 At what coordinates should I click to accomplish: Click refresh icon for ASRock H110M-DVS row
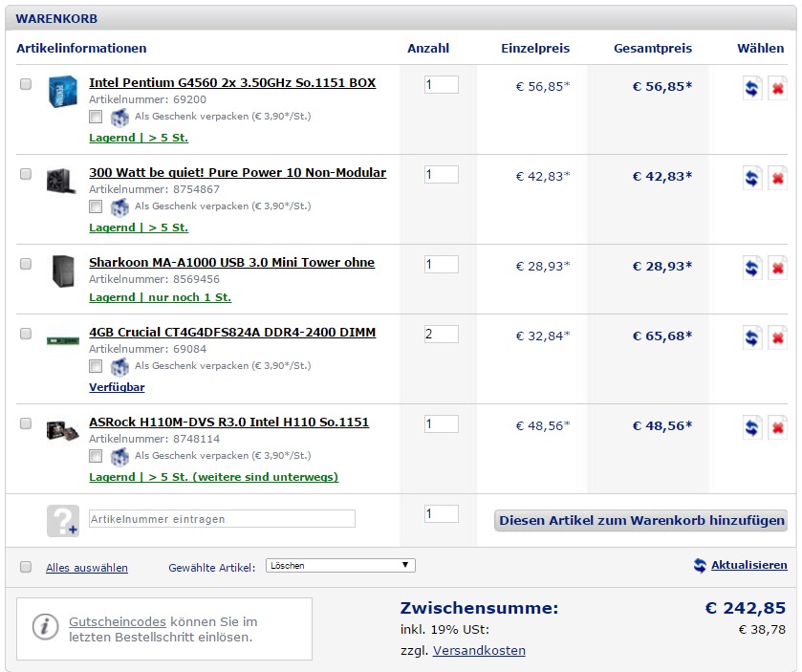[x=752, y=427]
